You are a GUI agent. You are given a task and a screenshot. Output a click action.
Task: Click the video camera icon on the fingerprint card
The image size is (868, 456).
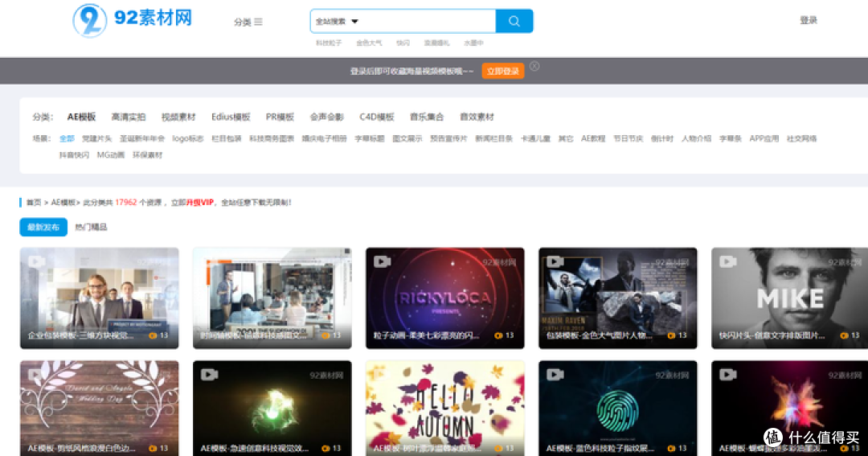click(x=555, y=375)
